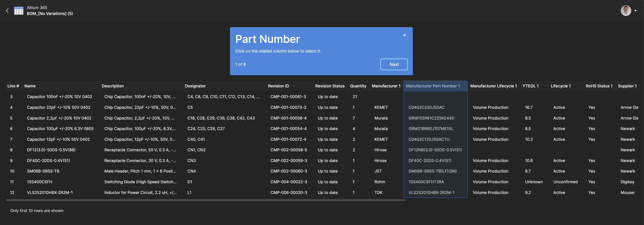644x225 pixels.
Task: Click the RoHS Status 1 column header
Action: tap(599, 86)
